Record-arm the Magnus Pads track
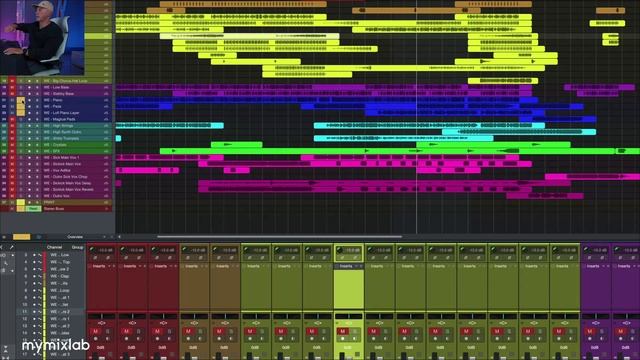The height and width of the screenshot is (360, 640). (29, 119)
